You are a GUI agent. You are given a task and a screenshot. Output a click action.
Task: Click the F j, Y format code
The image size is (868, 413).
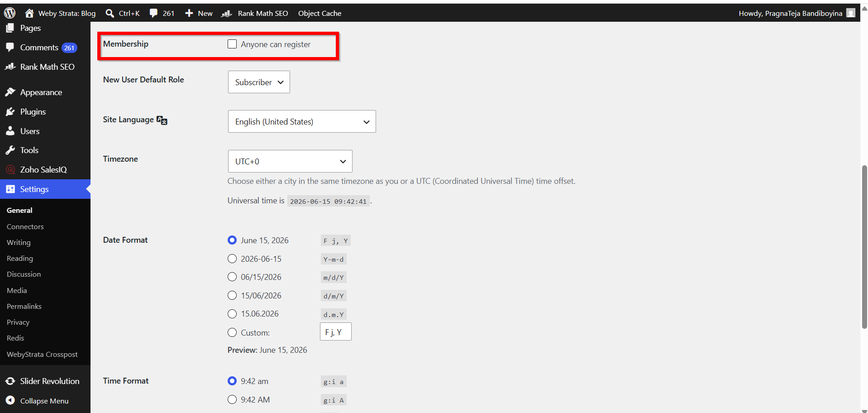(x=336, y=240)
